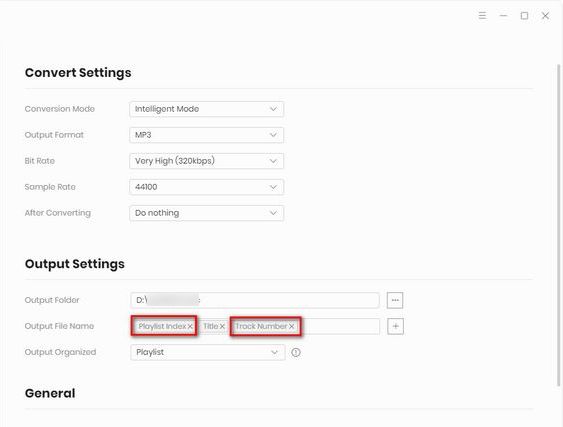Add a file name tag with plus button

coord(395,326)
